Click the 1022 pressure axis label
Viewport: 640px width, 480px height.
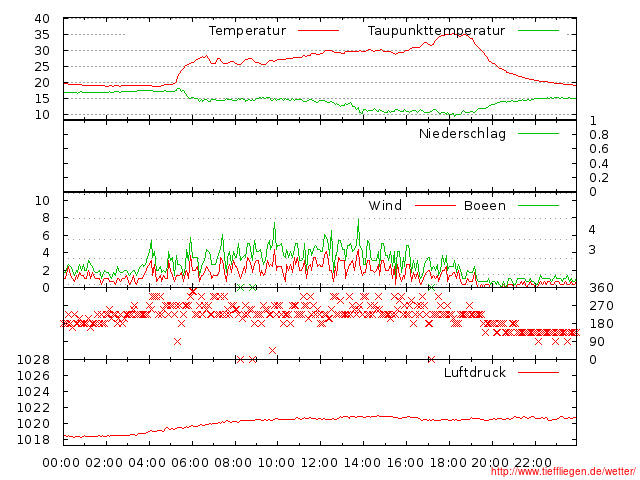(33, 408)
